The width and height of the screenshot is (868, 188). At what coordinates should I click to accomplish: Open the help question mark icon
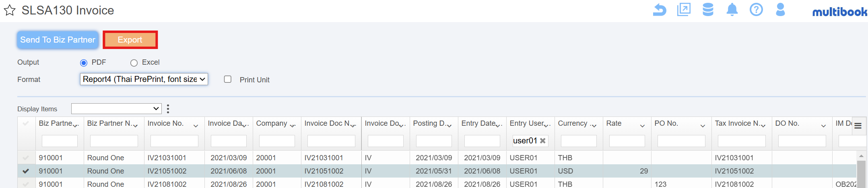coord(756,9)
